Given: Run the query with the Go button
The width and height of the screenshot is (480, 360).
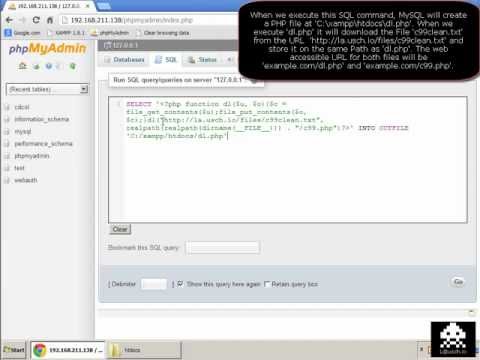Looking at the screenshot, I should (459, 282).
